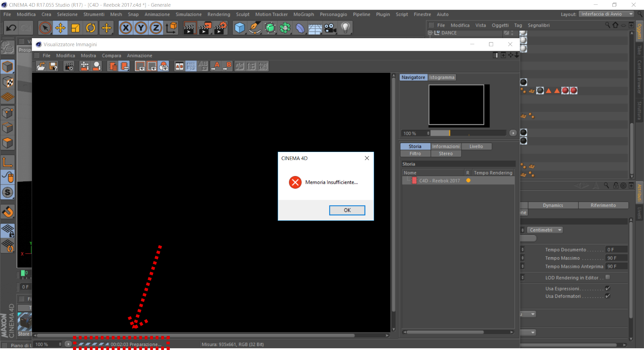
Task: Expand the DANCE object tree item
Action: (430, 33)
